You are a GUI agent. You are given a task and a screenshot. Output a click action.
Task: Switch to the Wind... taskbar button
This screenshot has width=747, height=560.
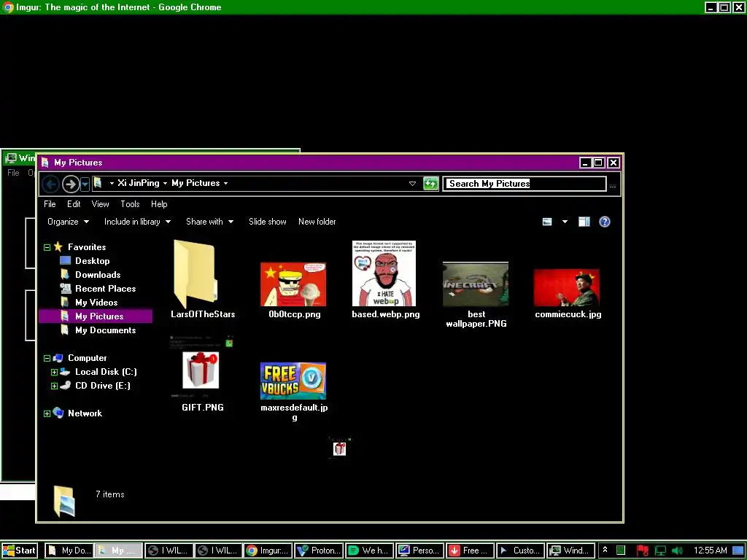point(570,551)
